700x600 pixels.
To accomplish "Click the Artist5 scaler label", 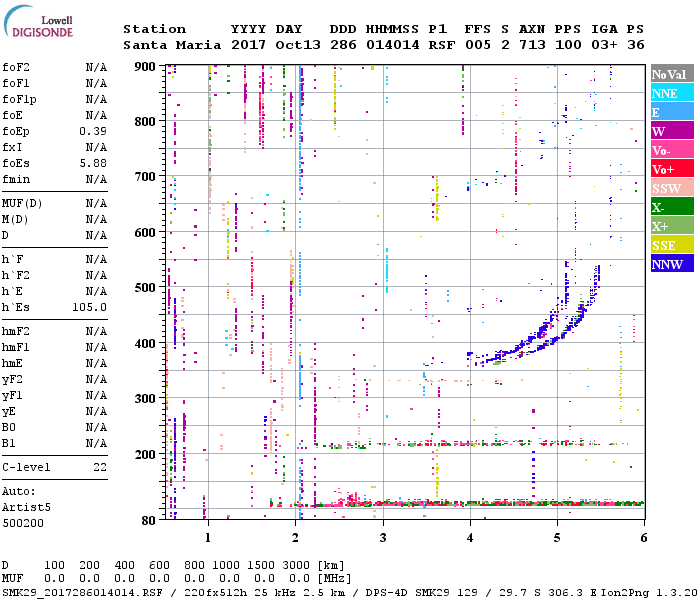I will coord(26,508).
